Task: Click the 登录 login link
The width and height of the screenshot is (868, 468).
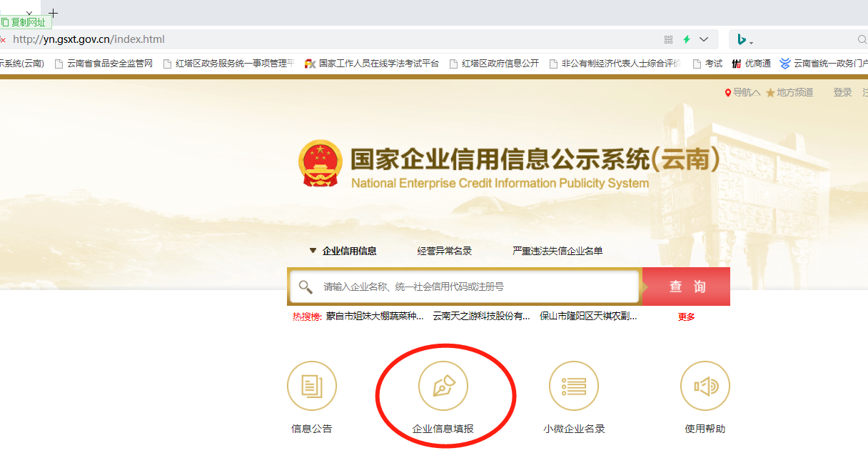Action: click(842, 92)
